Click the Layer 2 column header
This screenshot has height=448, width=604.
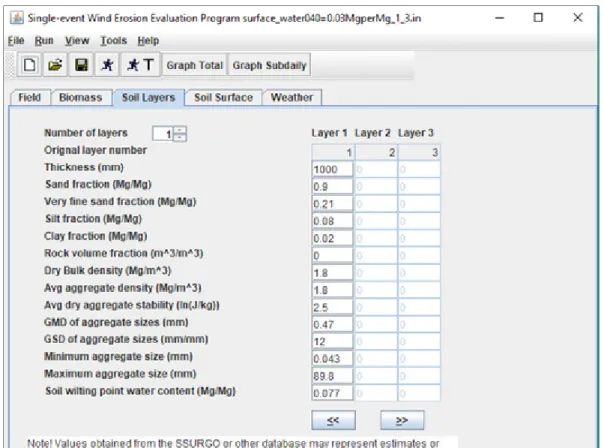point(372,133)
